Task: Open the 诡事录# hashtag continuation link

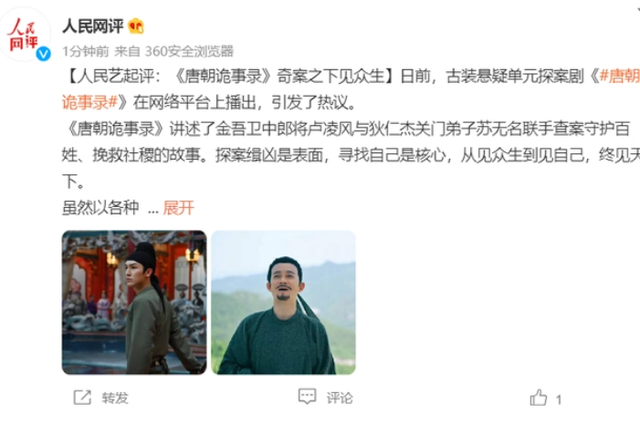Action: click(90, 102)
